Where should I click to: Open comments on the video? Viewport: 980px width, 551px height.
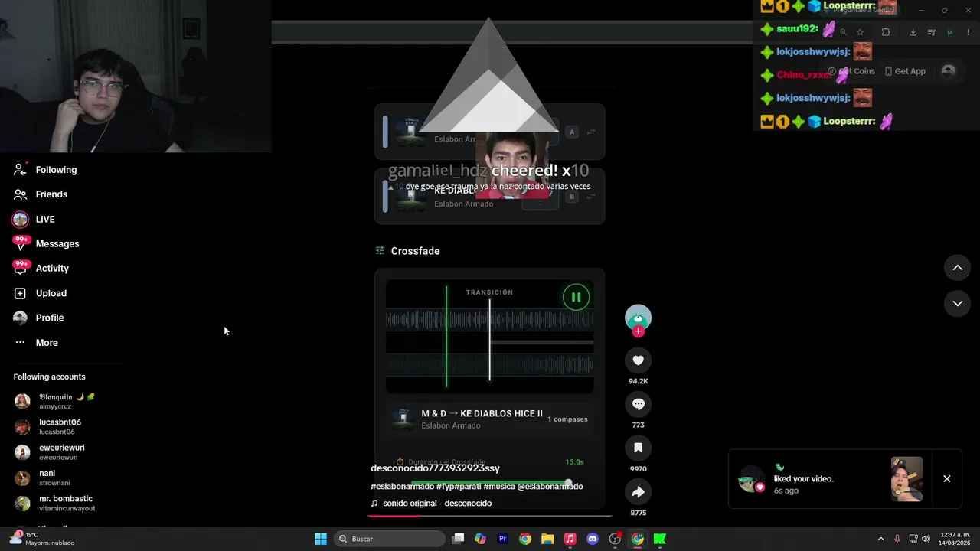coord(638,404)
